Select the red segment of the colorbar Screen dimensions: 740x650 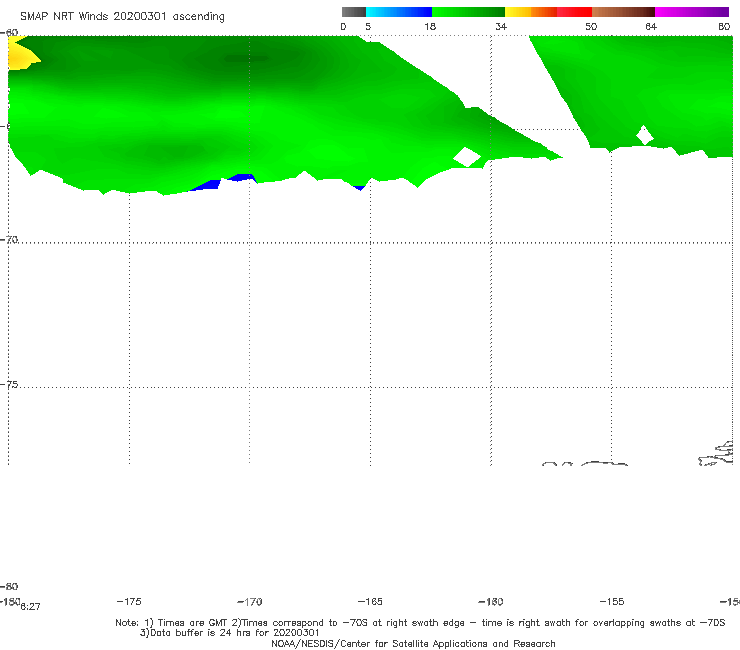pyautogui.click(x=574, y=12)
